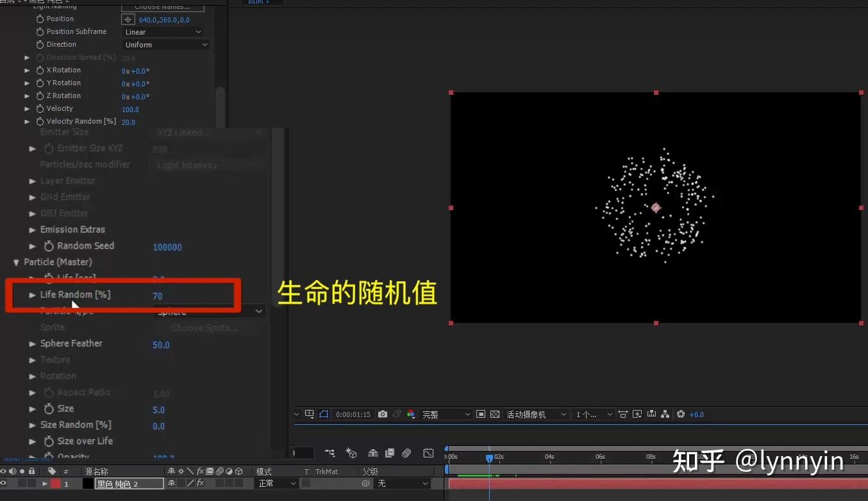Toggle 3D layer switch for the solid
This screenshot has width=868, height=501.
[x=238, y=484]
